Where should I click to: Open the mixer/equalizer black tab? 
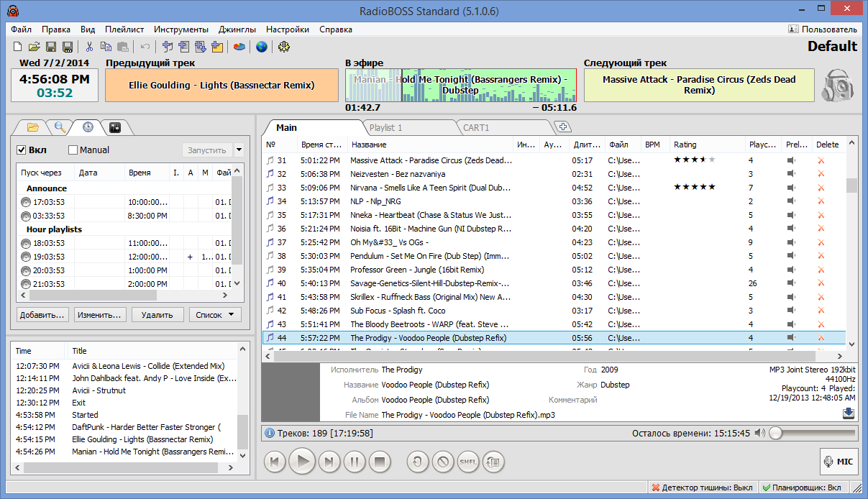click(x=114, y=127)
